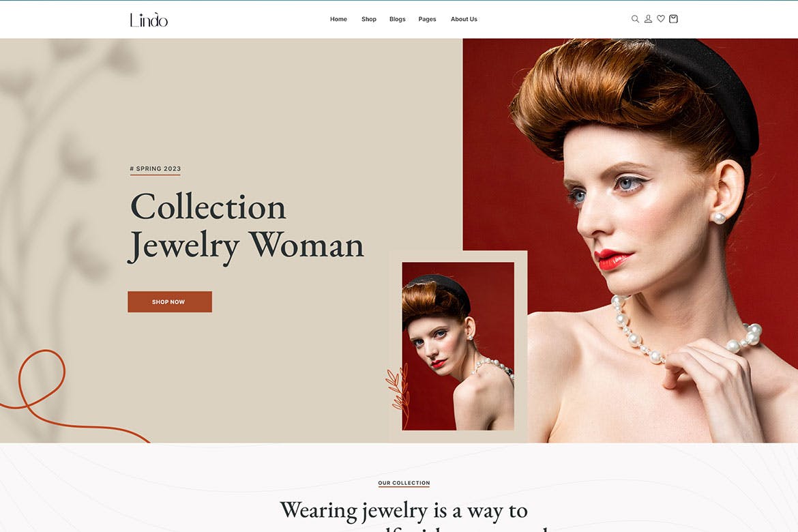Click the Shop Now button
798x532 pixels.
[x=169, y=302]
